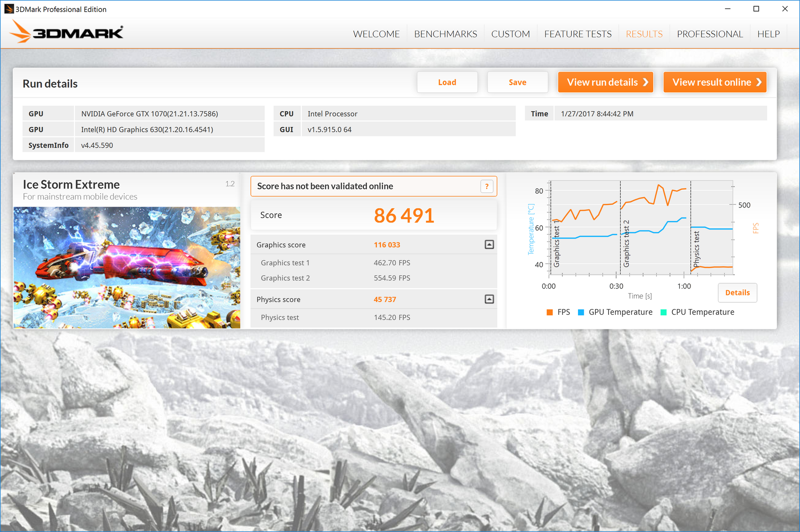Click View run details button

click(605, 82)
